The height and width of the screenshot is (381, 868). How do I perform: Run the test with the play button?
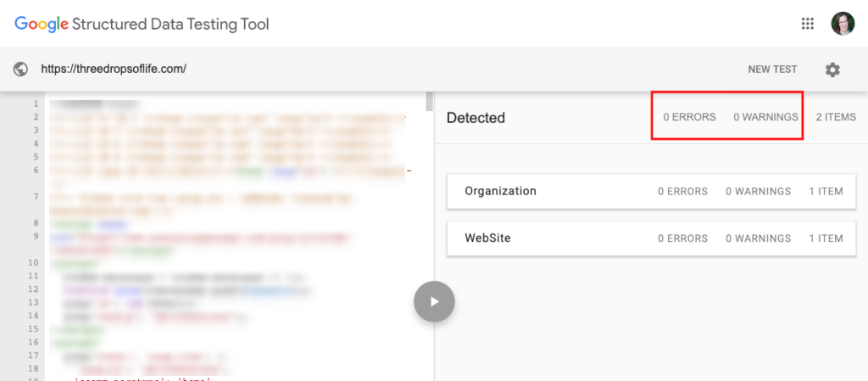434,302
